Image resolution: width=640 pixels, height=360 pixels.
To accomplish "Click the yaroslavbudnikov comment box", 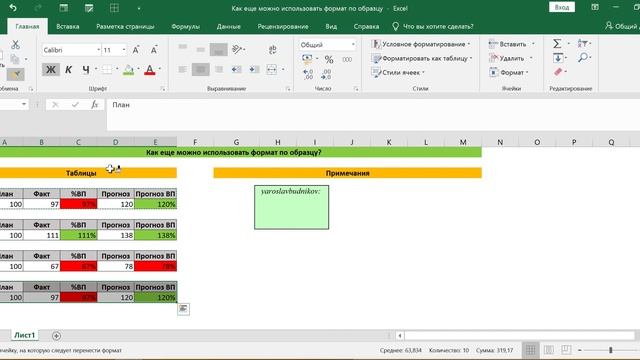I will pos(291,207).
